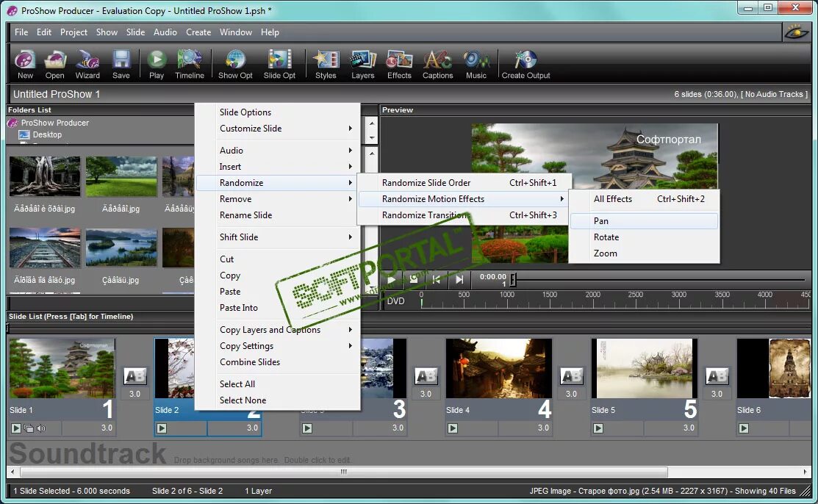Open a show with the Open icon
The height and width of the screenshot is (504, 818).
coord(55,64)
